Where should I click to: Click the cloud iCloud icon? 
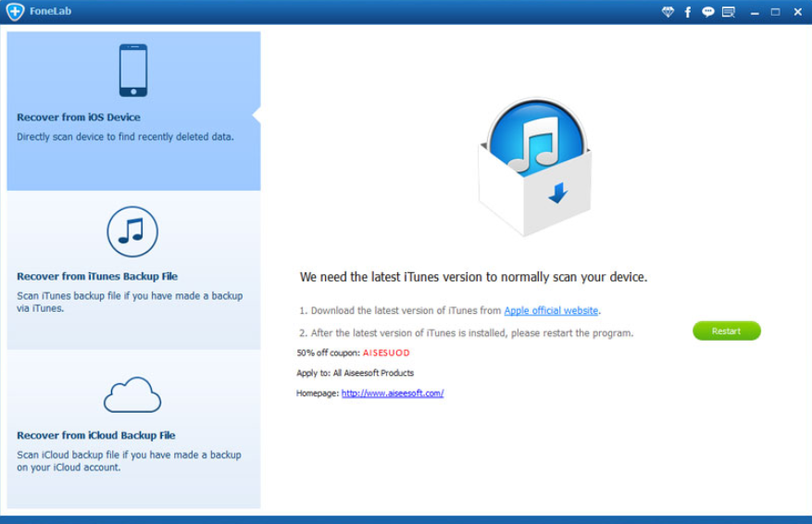click(x=132, y=394)
